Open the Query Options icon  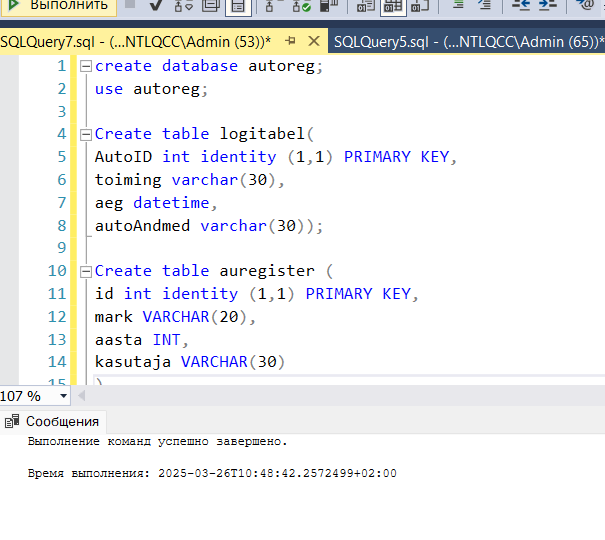211,6
